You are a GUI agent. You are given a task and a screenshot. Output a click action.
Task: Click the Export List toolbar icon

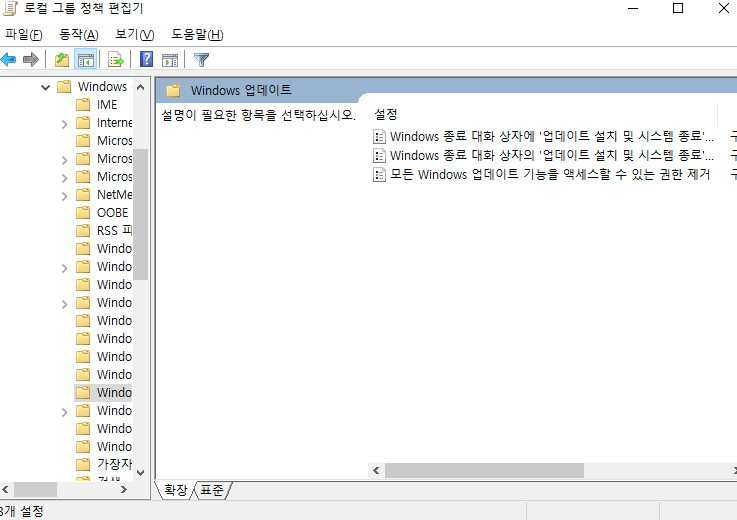click(x=116, y=60)
